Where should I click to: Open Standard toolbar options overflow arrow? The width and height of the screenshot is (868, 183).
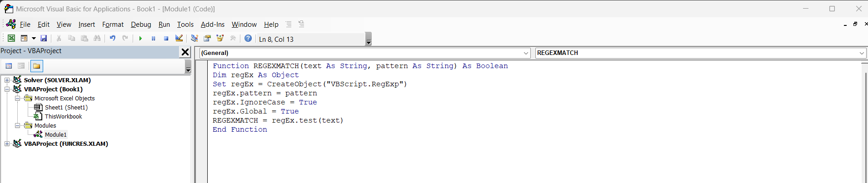[x=369, y=39]
